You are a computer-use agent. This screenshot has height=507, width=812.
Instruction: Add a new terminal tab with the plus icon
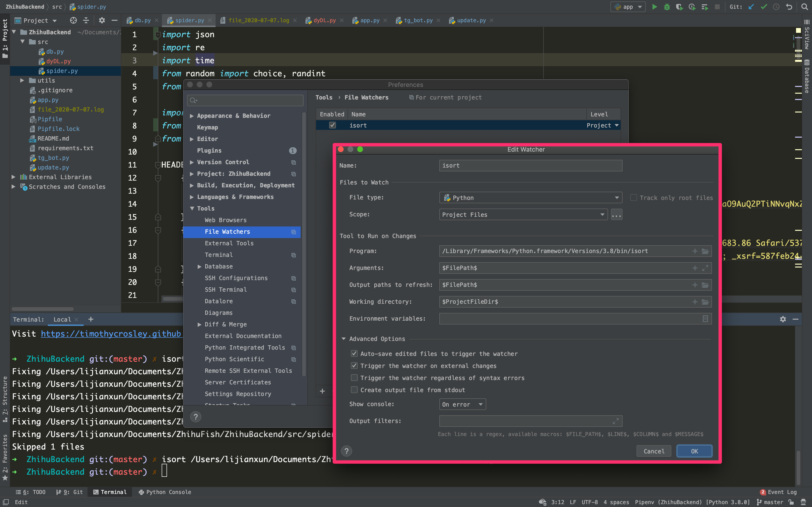pyautogui.click(x=91, y=319)
